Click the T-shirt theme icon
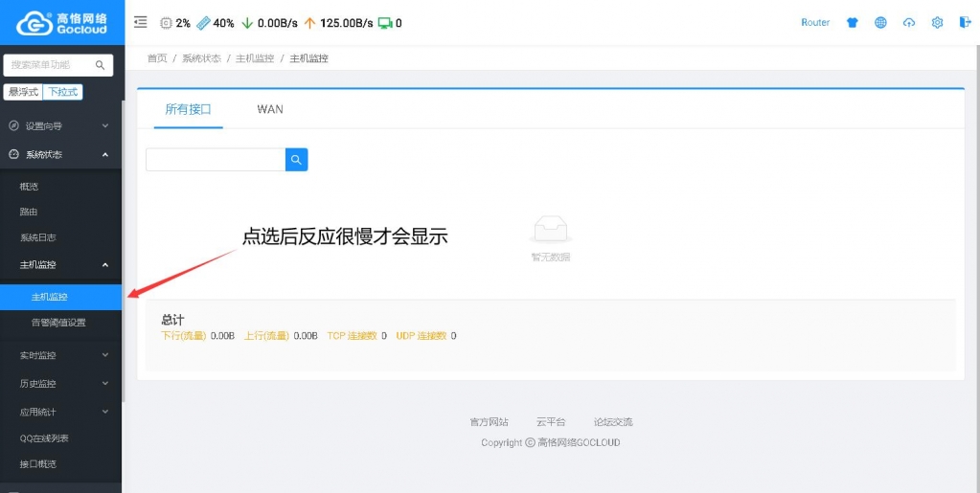This screenshot has width=980, height=493. click(853, 23)
